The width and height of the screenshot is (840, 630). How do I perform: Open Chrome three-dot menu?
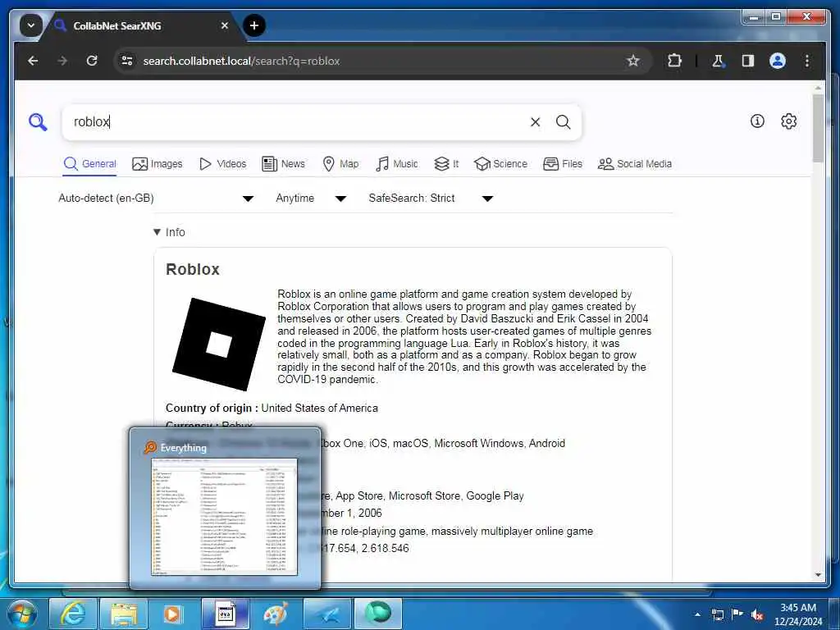[807, 61]
